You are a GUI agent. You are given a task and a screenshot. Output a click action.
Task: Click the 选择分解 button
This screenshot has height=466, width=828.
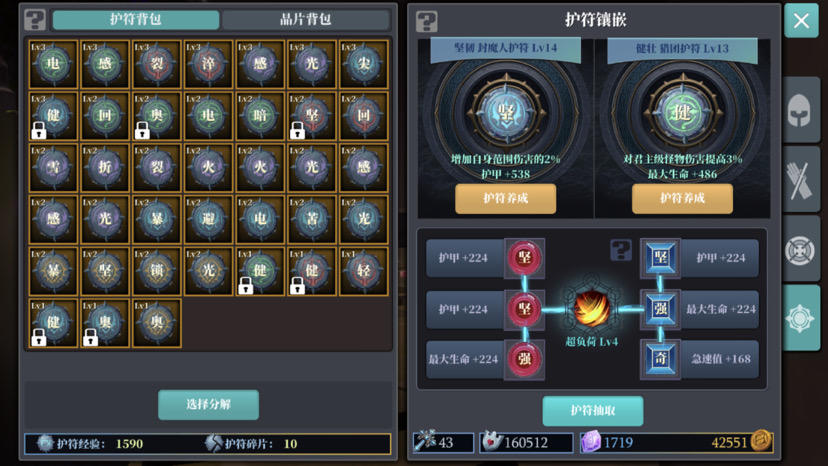(209, 405)
